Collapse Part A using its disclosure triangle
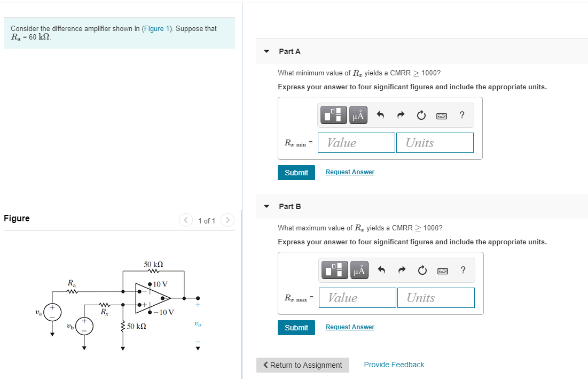The height and width of the screenshot is (379, 588). point(266,51)
